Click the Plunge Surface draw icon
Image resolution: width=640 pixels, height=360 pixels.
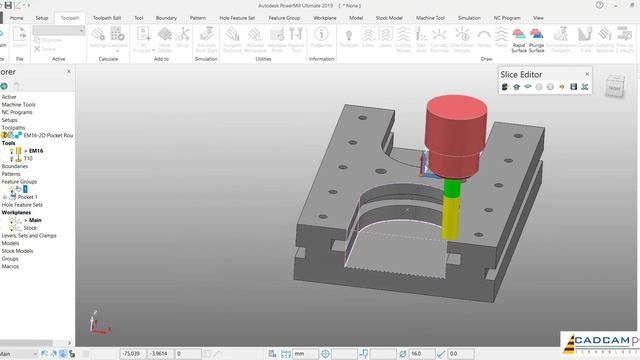[x=536, y=40]
